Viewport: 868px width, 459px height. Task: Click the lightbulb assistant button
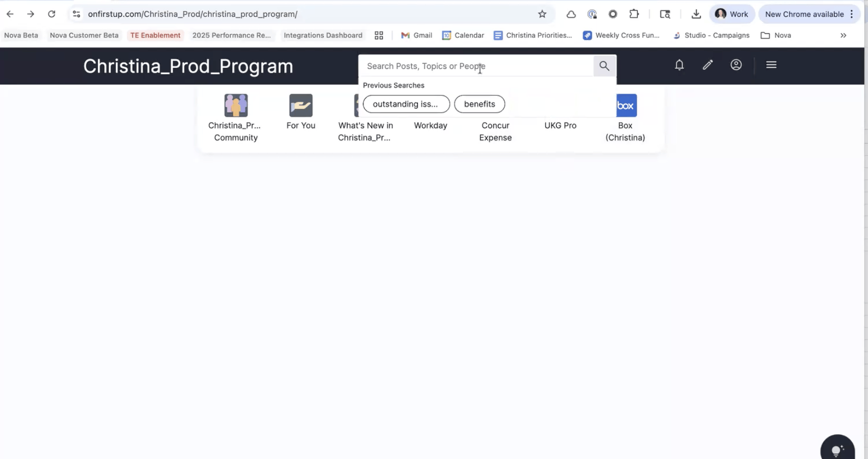click(837, 450)
